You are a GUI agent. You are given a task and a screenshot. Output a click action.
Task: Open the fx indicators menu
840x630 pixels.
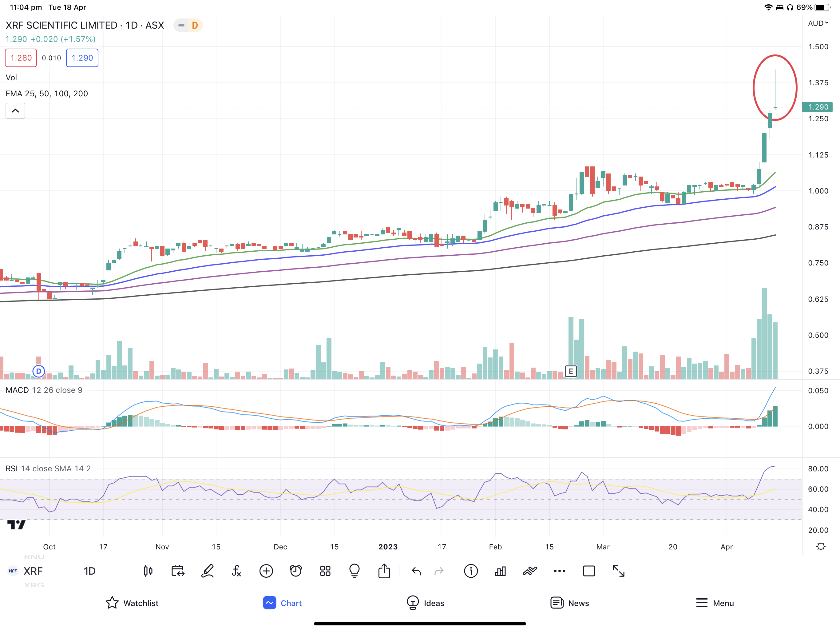(x=236, y=571)
